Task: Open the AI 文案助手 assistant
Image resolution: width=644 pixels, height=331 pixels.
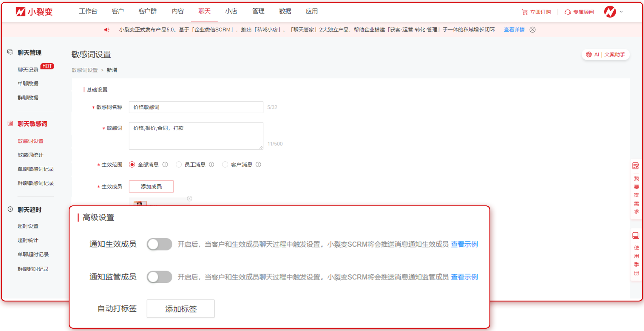Action: 605,55
